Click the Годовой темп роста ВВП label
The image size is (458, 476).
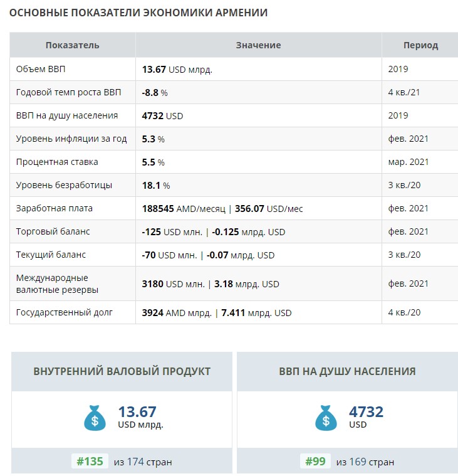click(68, 92)
